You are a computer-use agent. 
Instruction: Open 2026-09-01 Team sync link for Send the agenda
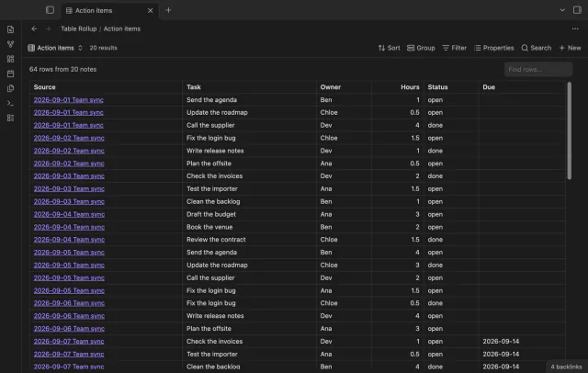click(x=68, y=100)
